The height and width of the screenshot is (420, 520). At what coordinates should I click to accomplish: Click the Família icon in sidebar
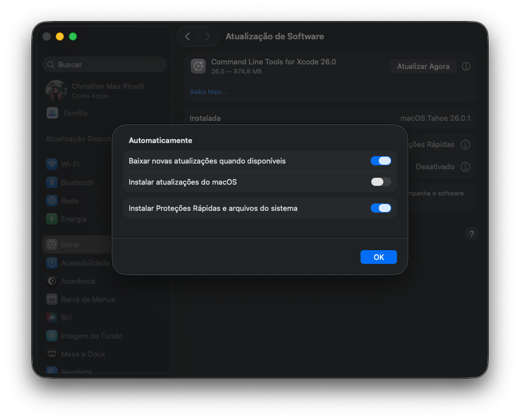click(x=52, y=113)
